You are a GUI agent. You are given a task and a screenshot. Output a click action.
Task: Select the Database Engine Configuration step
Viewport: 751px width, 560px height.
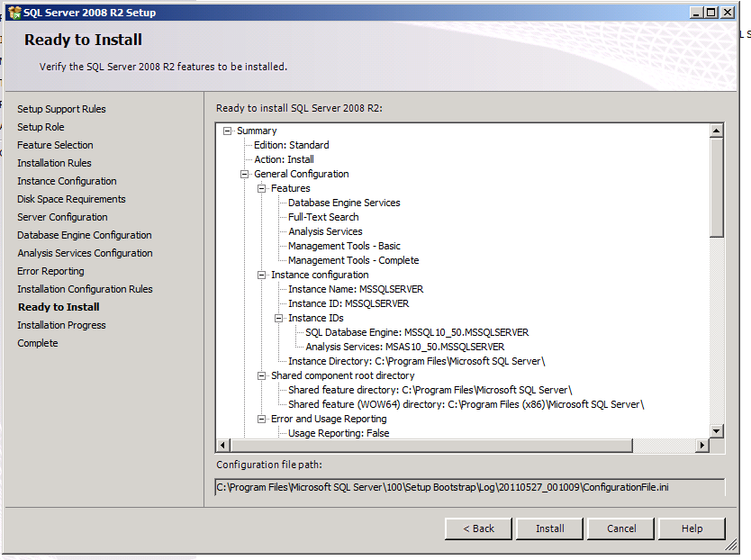85,235
